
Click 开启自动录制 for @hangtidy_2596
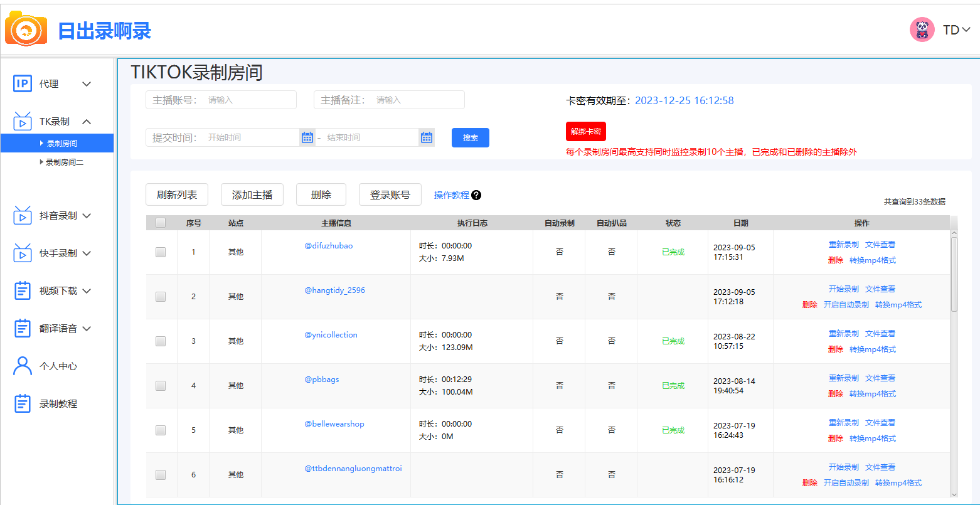pyautogui.click(x=846, y=305)
